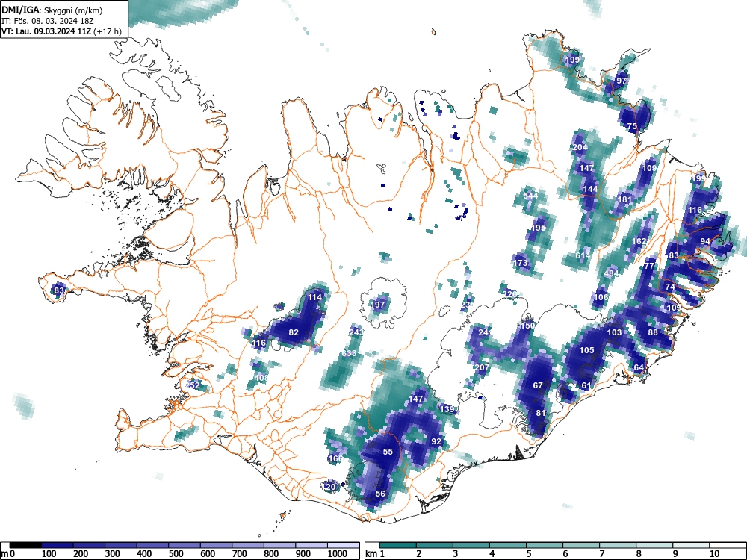Click the visibility value 77 on the map
The width and height of the screenshot is (747, 560).
[x=649, y=267]
